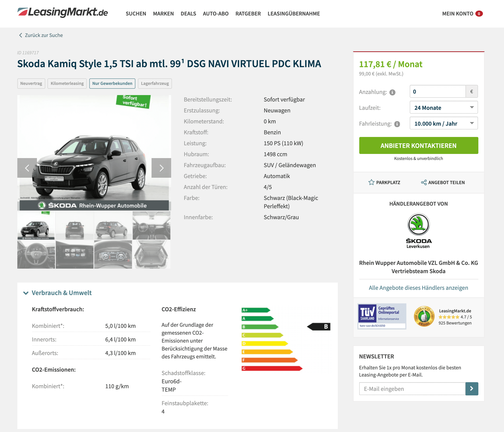Click the Fahrleistung info icon
The width and height of the screenshot is (504, 432).
point(397,124)
